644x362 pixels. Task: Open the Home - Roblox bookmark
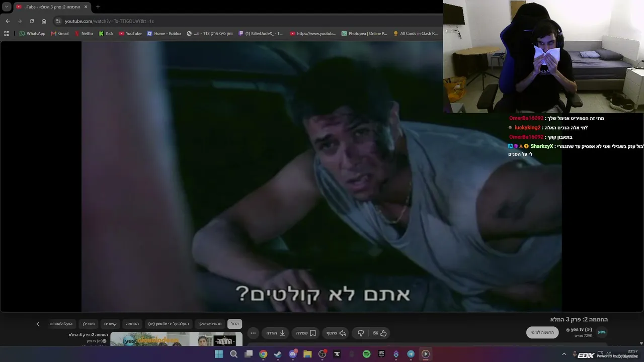point(164,34)
